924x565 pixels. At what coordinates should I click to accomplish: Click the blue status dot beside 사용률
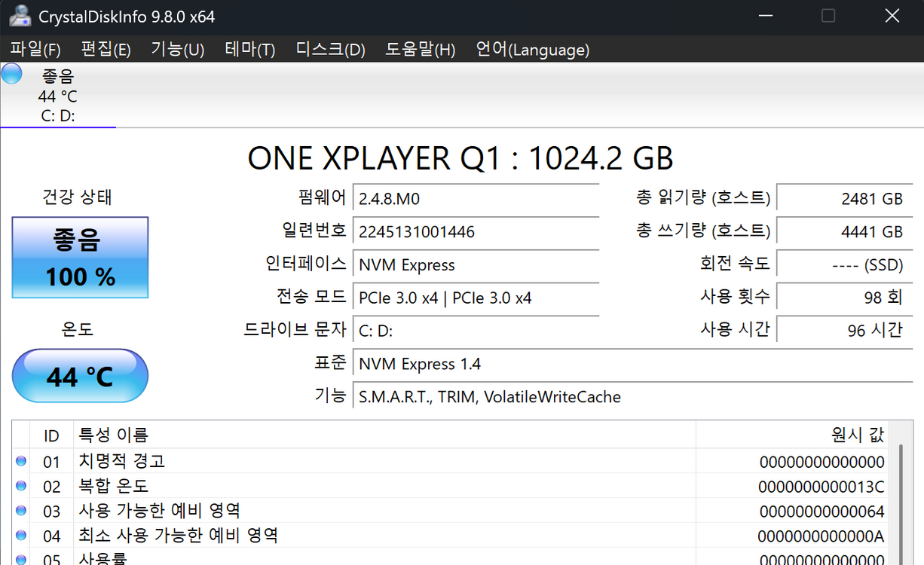tap(20, 558)
